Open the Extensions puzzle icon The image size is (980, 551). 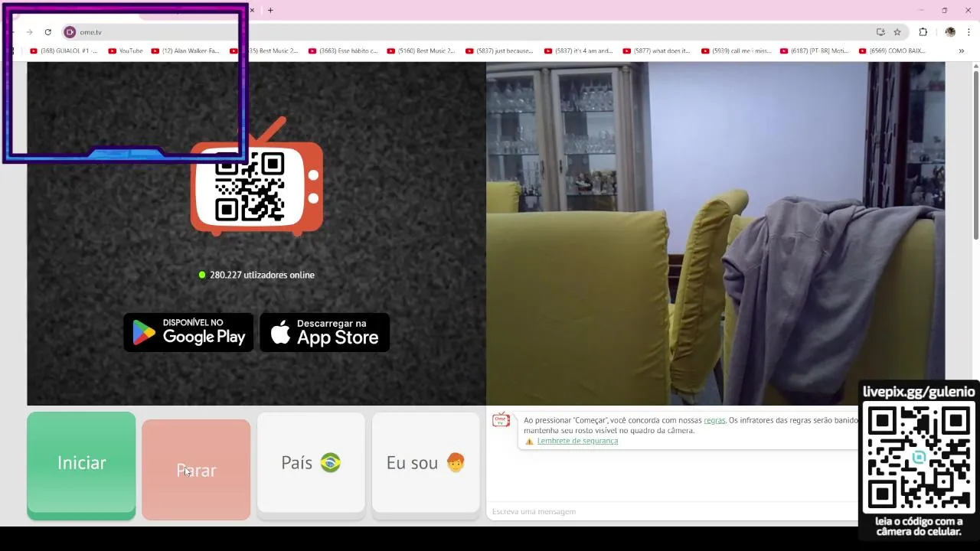coord(923,32)
